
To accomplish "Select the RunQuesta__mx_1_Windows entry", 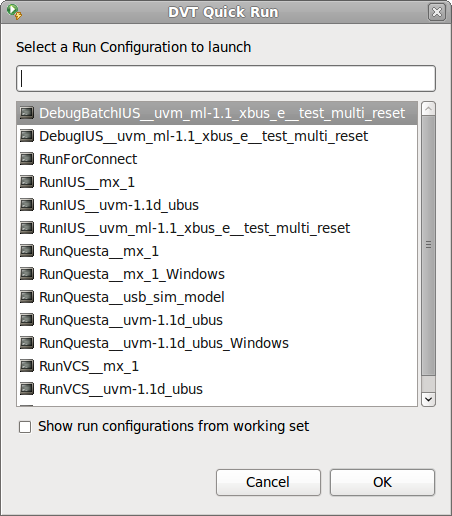I will point(217,274).
